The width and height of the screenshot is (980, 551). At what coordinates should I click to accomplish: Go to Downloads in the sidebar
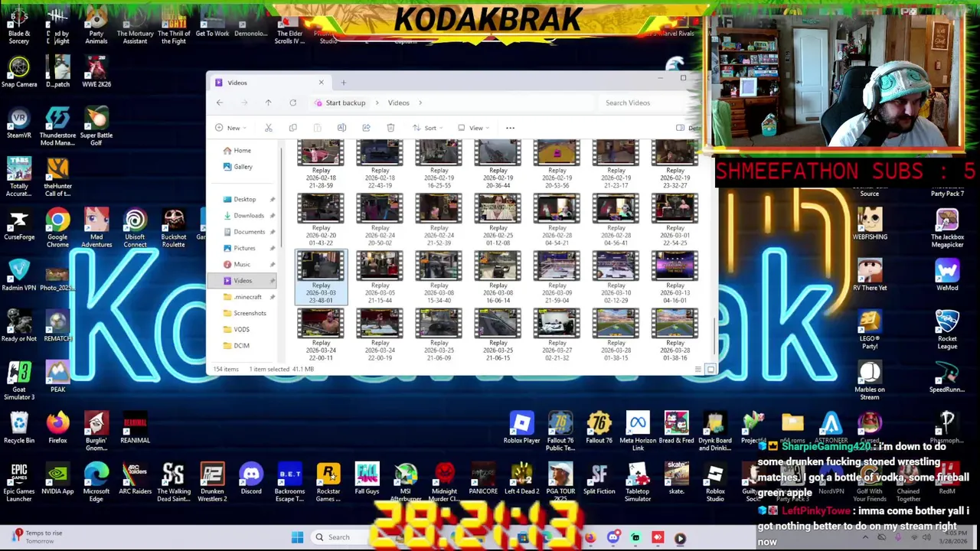[x=248, y=216]
